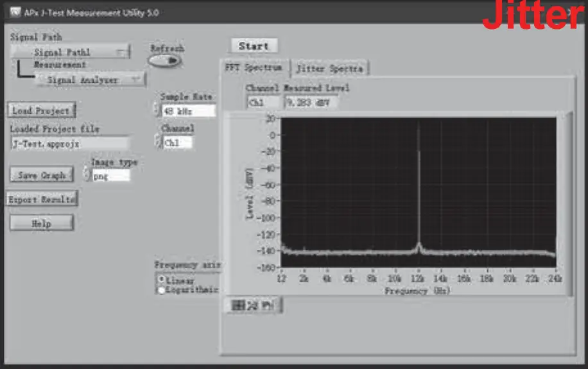Click the 'Signal Path' heading label
This screenshot has width=588, height=369.
tap(36, 37)
